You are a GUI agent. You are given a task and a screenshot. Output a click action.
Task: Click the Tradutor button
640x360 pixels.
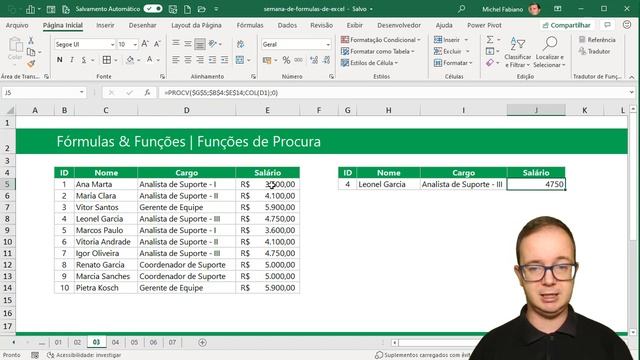click(594, 51)
